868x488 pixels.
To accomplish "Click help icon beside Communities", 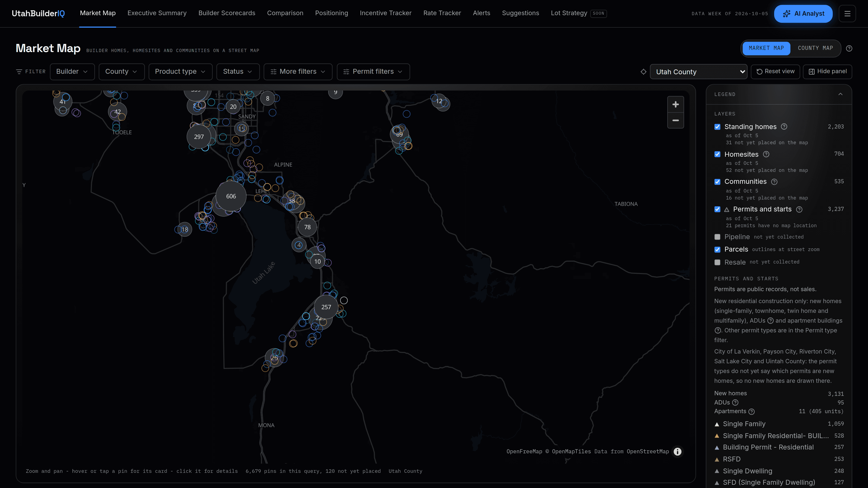I will 774,182.
